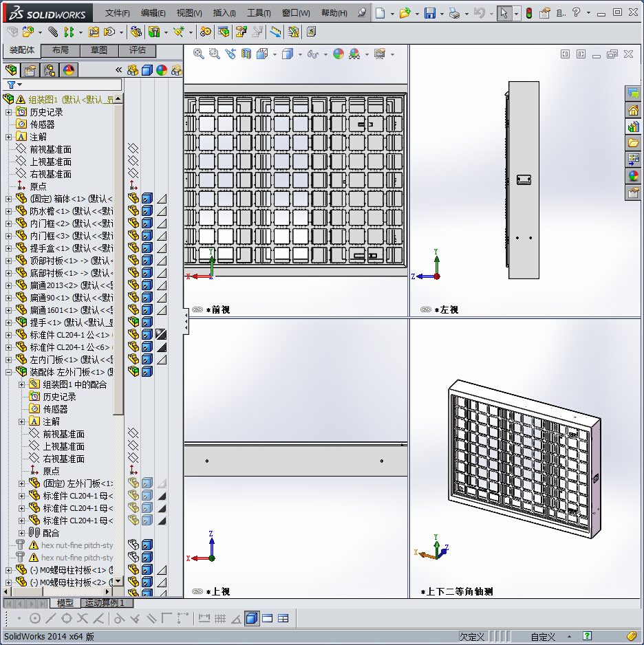Expand 组装图1 中的配合 folder
644x645 pixels.
point(22,384)
